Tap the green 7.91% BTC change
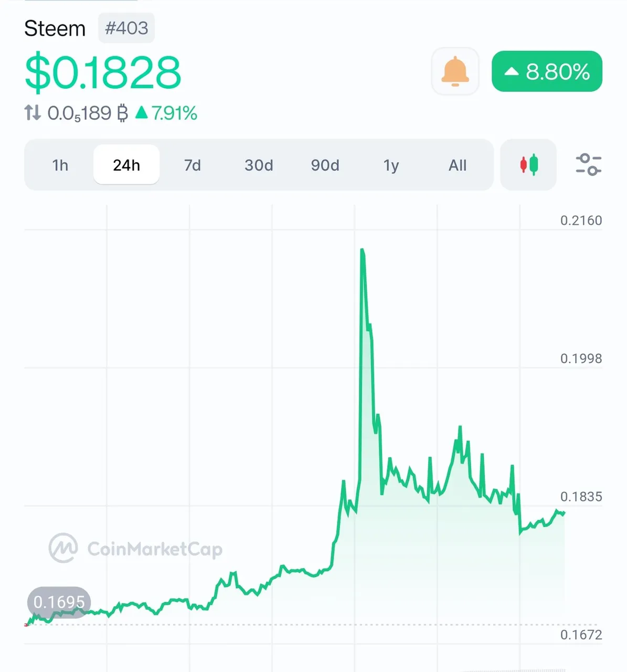This screenshot has height=672, width=627. [166, 113]
